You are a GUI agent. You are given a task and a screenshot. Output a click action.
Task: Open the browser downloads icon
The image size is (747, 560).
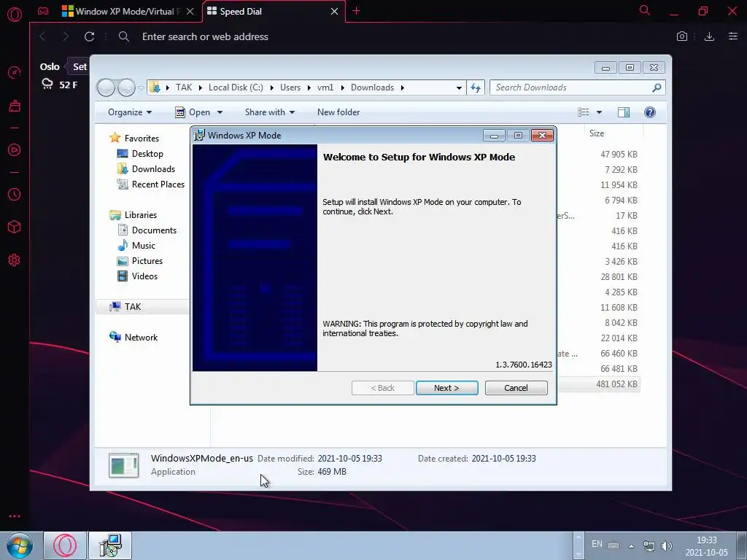(709, 36)
